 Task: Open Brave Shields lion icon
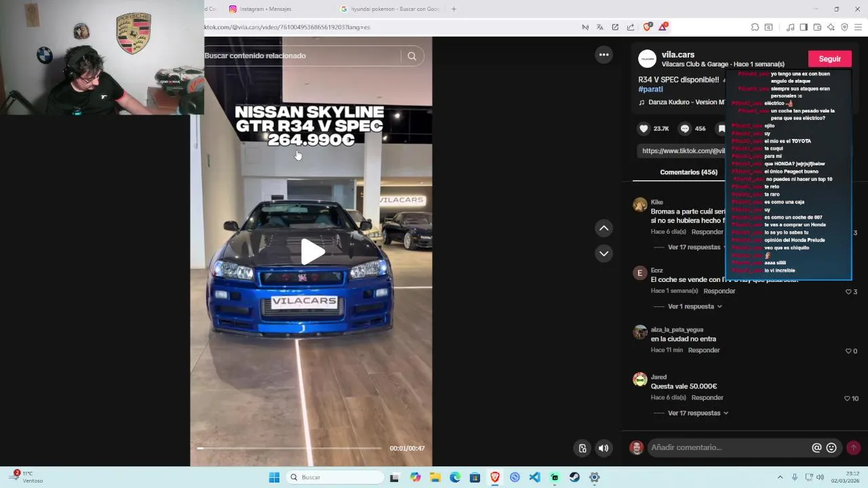(647, 27)
